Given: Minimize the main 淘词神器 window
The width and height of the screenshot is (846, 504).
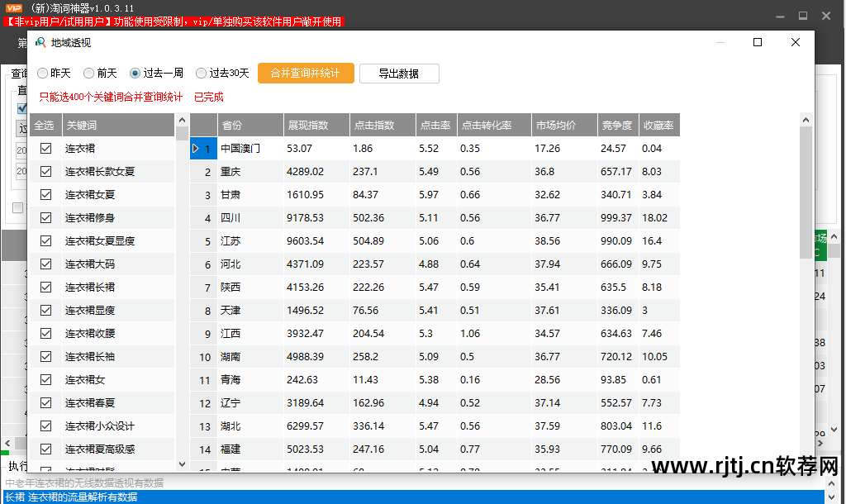Looking at the screenshot, I should click(781, 15).
